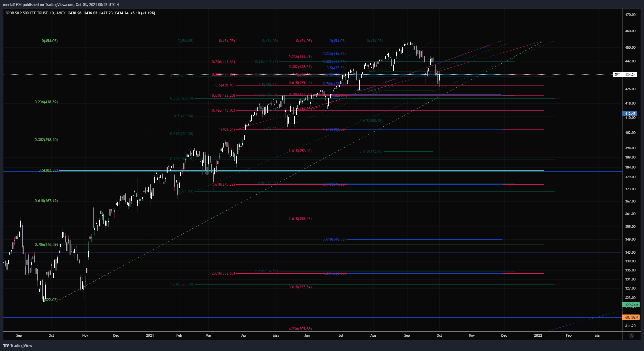This screenshot has width=644, height=351.
Task: Click the orange 68.102M volume label
Action: coord(631,317)
